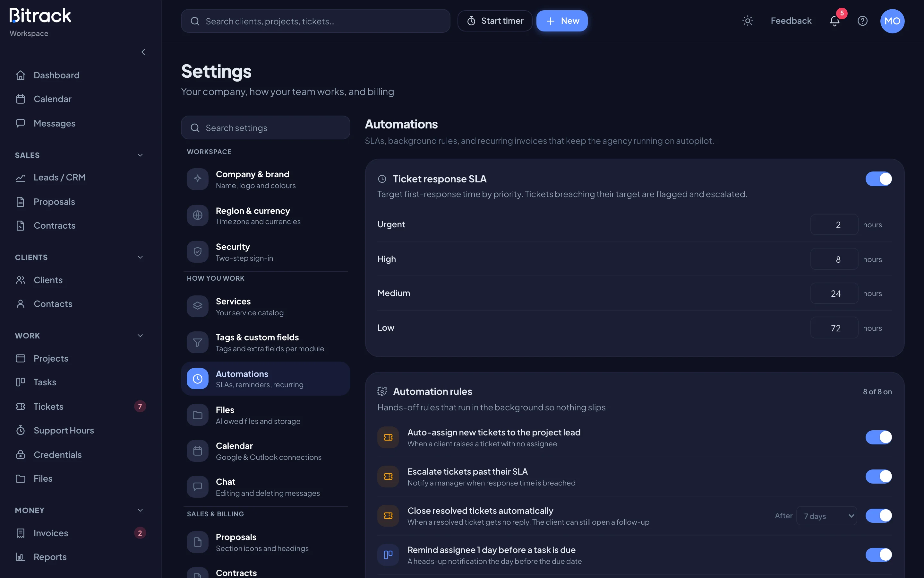Viewport: 924px width, 578px height.
Task: Click the Security shield icon
Action: (x=197, y=251)
